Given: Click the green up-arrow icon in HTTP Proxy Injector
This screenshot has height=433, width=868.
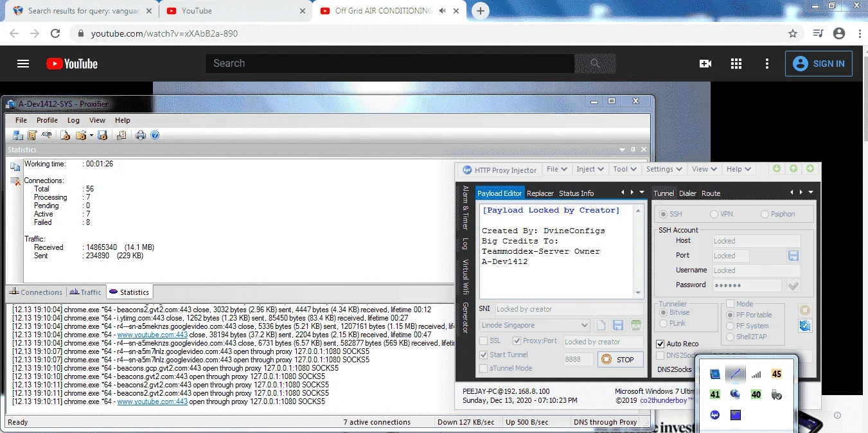Looking at the screenshot, I should pyautogui.click(x=793, y=168).
